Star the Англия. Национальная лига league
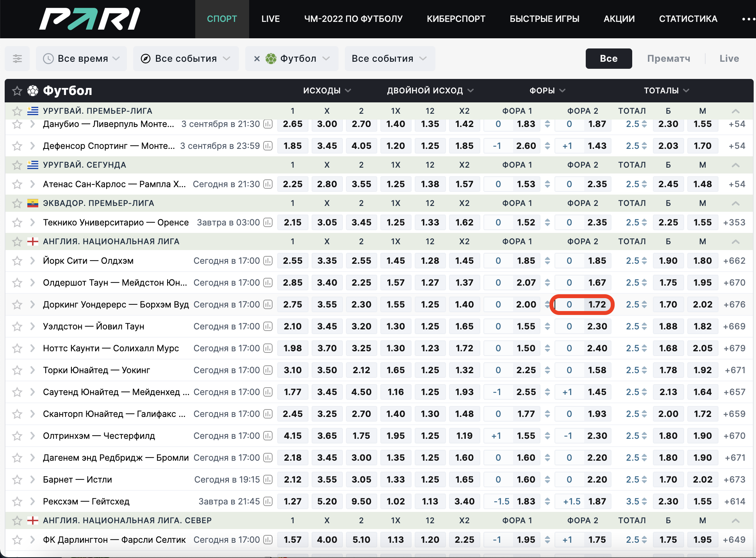The height and width of the screenshot is (558, 756). coord(17,242)
